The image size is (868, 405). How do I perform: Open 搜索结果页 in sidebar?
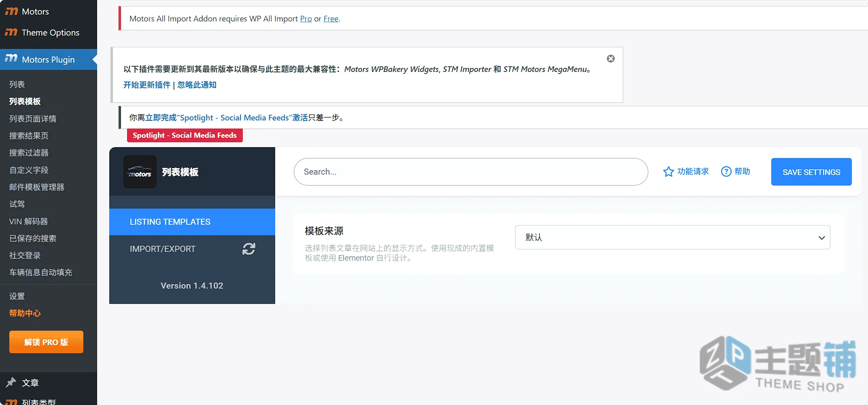point(29,136)
